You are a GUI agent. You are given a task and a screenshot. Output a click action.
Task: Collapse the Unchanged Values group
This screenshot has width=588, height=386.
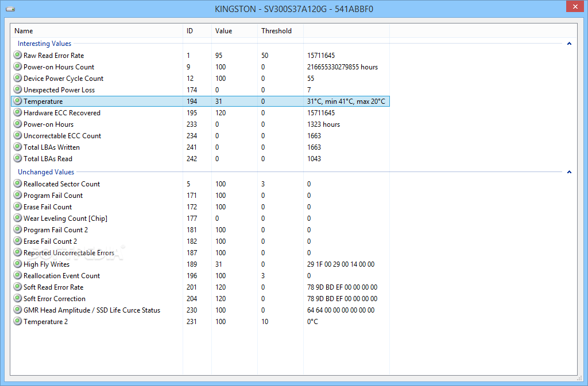pyautogui.click(x=569, y=172)
